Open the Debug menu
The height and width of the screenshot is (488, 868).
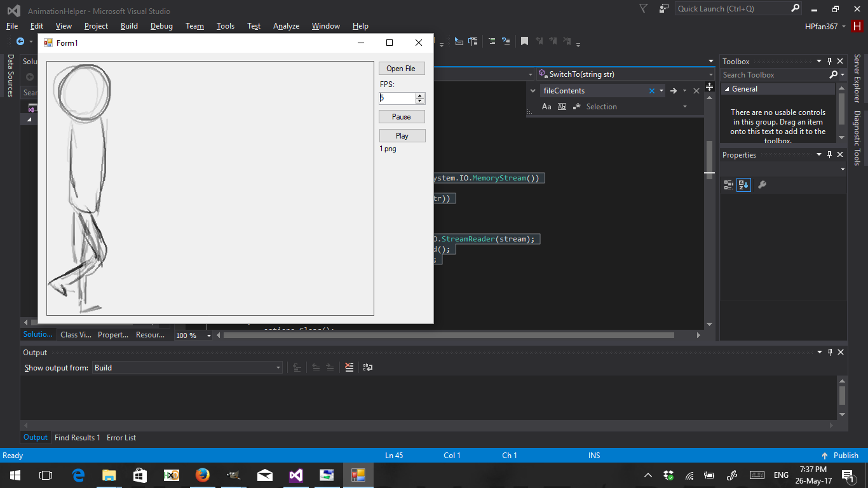click(x=161, y=26)
